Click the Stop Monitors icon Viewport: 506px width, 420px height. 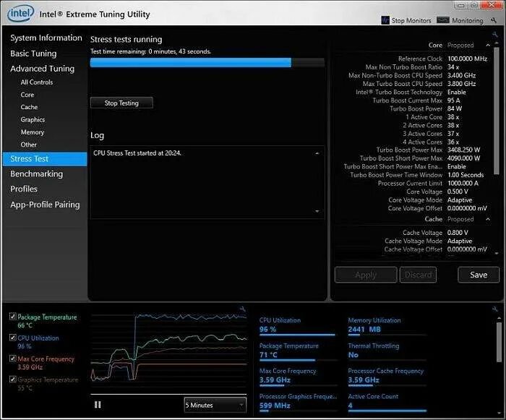pos(385,20)
